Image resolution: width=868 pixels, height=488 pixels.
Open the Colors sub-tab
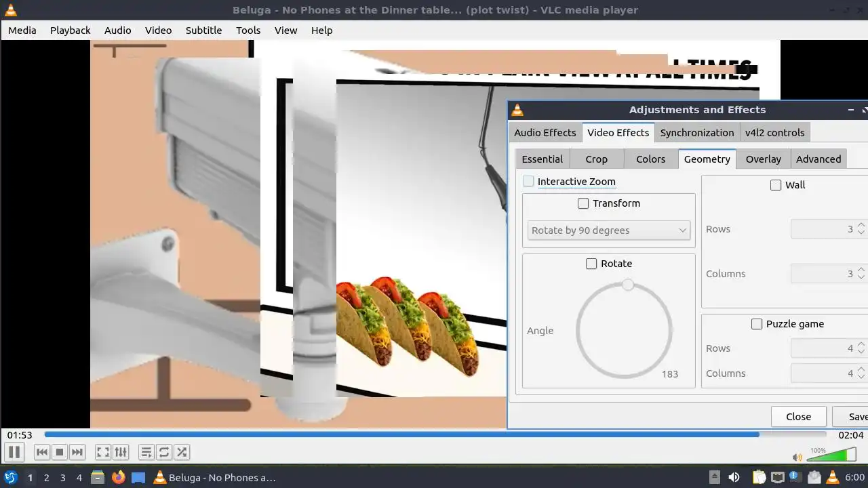651,159
